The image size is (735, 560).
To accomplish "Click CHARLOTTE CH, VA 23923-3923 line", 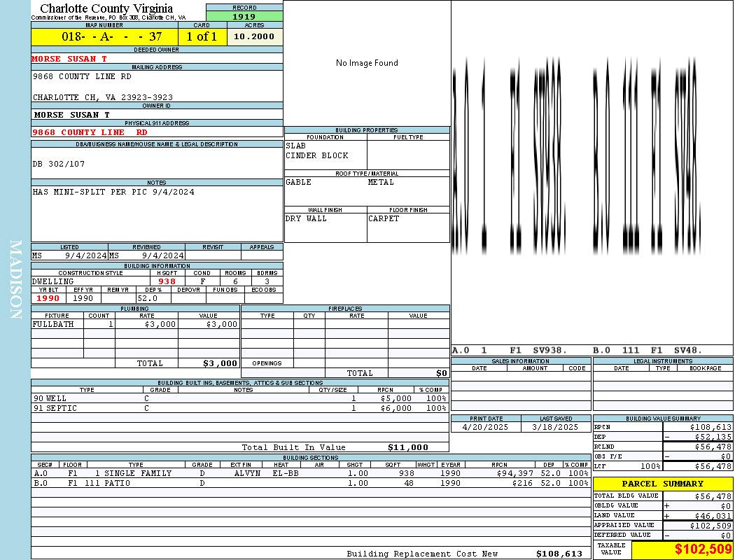I will pyautogui.click(x=103, y=97).
